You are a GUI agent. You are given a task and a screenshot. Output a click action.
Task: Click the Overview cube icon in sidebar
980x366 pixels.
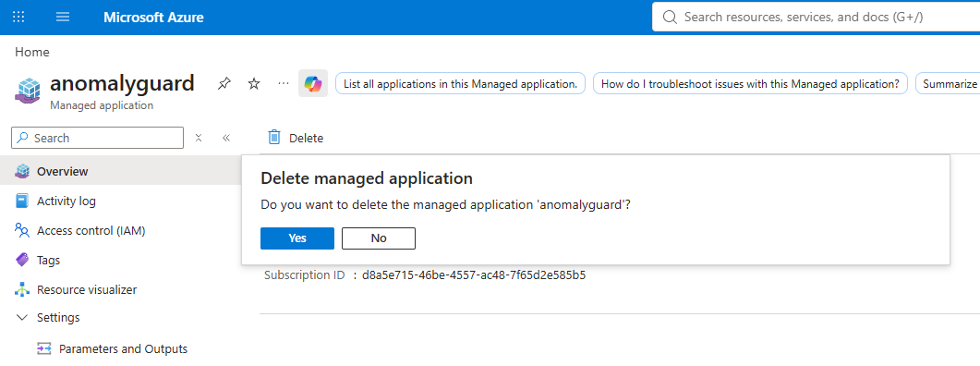(22, 171)
